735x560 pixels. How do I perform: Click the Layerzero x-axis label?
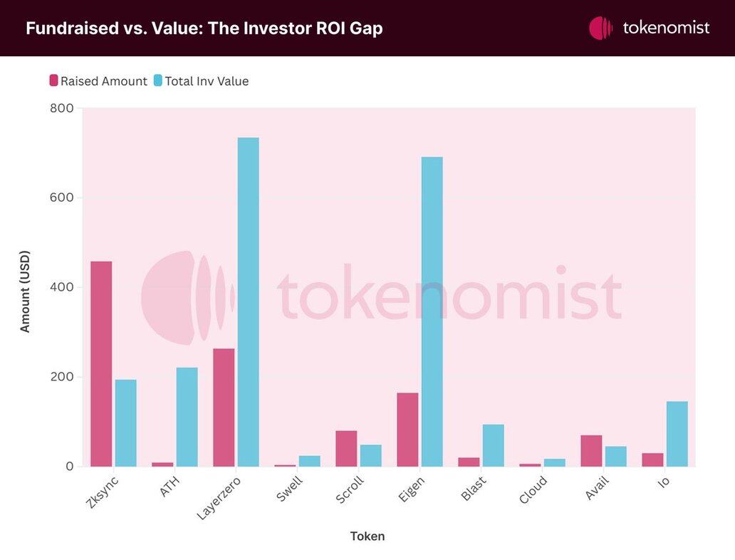pyautogui.click(x=220, y=496)
